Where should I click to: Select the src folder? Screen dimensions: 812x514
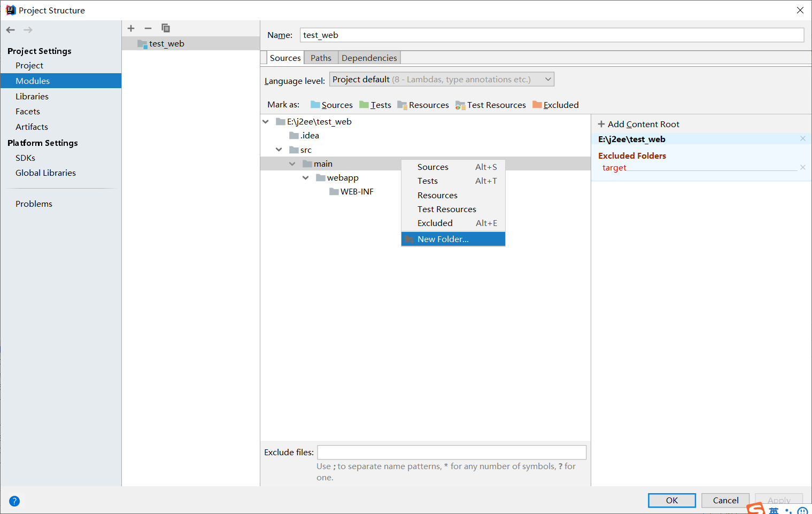[300, 150]
